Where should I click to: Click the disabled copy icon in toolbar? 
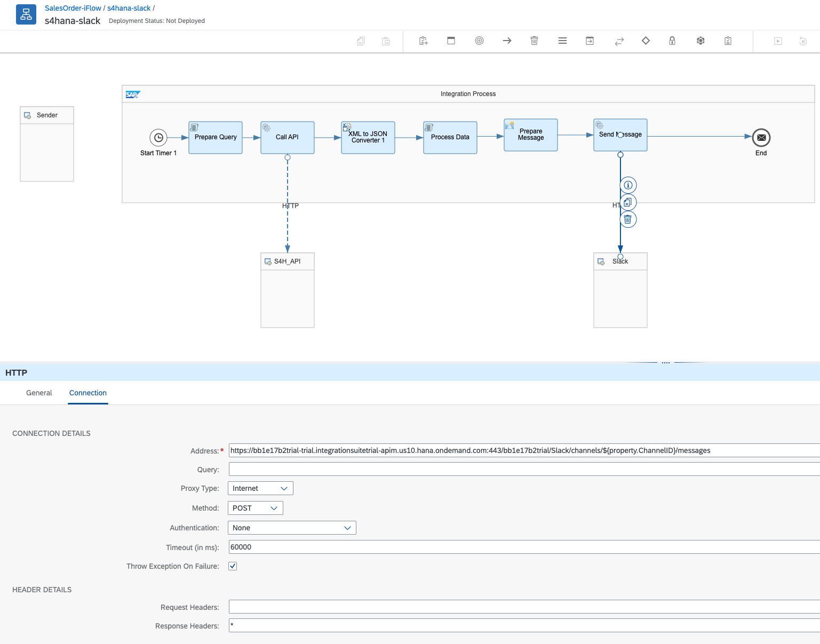point(361,41)
